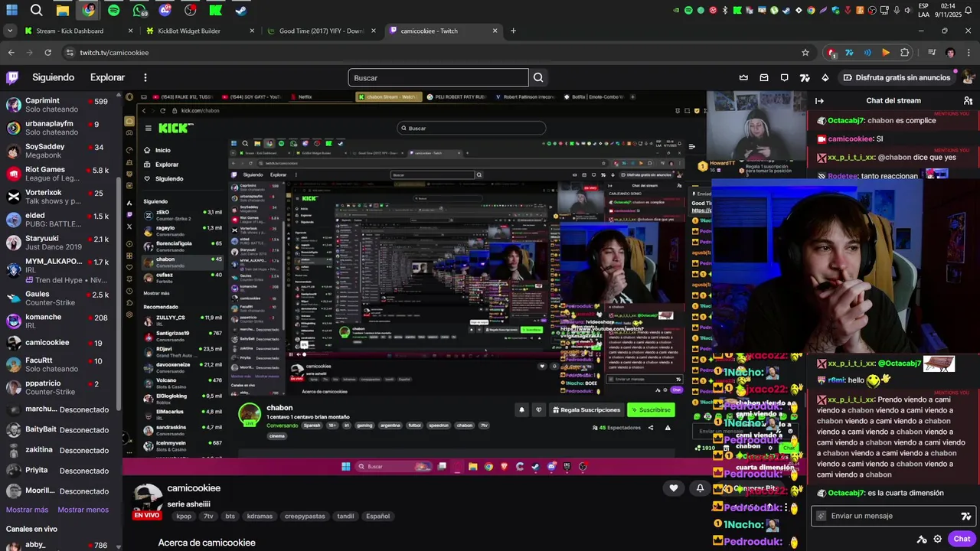Click Disfruta gratis sin anuncios button
The image size is (980, 551).
tap(896, 77)
